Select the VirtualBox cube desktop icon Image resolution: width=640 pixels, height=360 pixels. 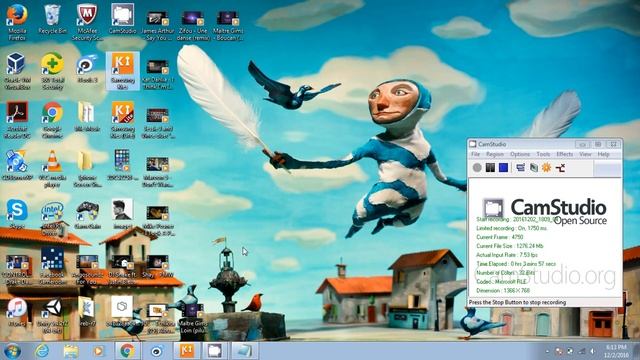point(17,71)
